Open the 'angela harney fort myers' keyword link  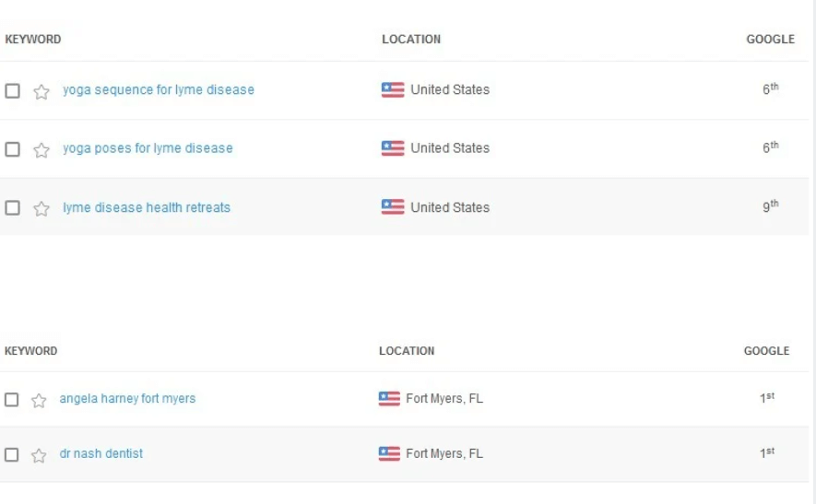click(127, 399)
